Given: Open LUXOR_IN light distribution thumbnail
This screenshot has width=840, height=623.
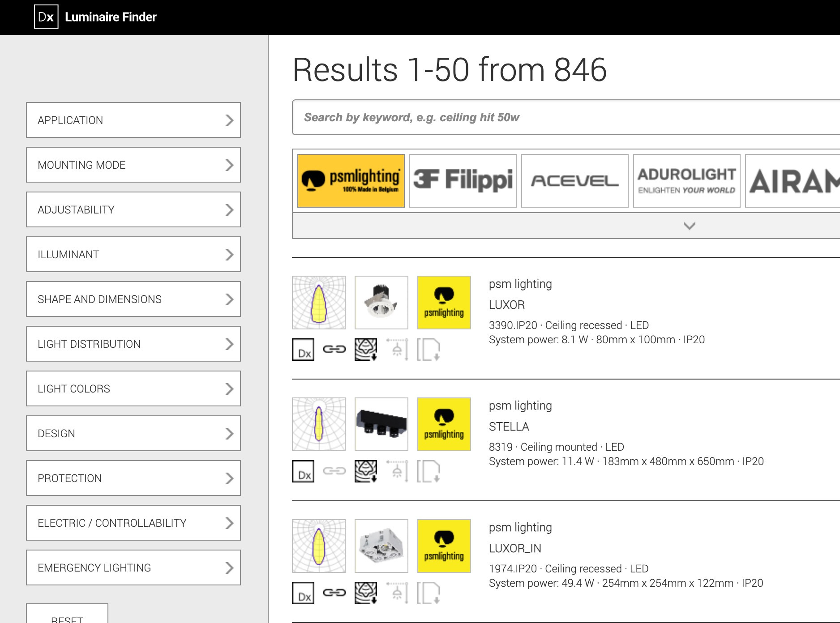Looking at the screenshot, I should tap(319, 546).
